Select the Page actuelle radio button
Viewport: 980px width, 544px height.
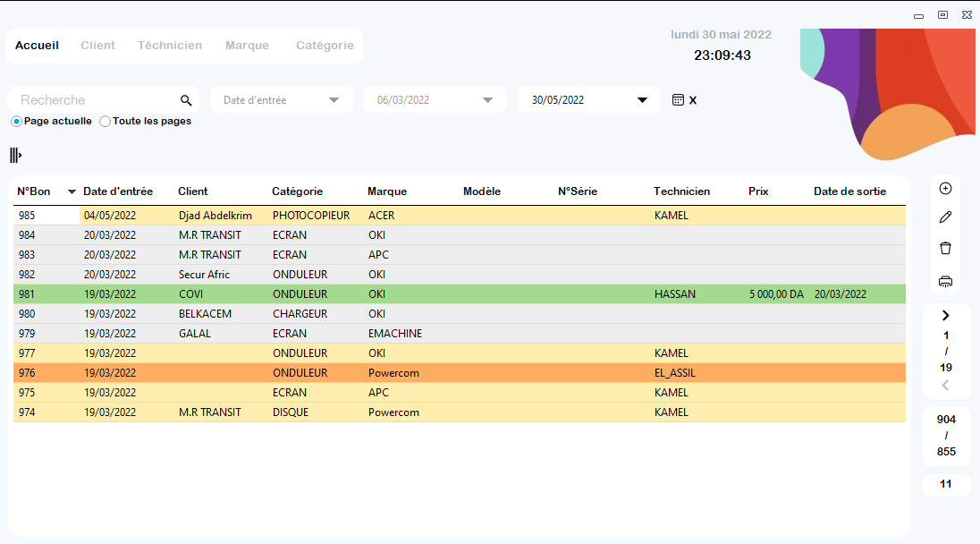click(x=16, y=122)
